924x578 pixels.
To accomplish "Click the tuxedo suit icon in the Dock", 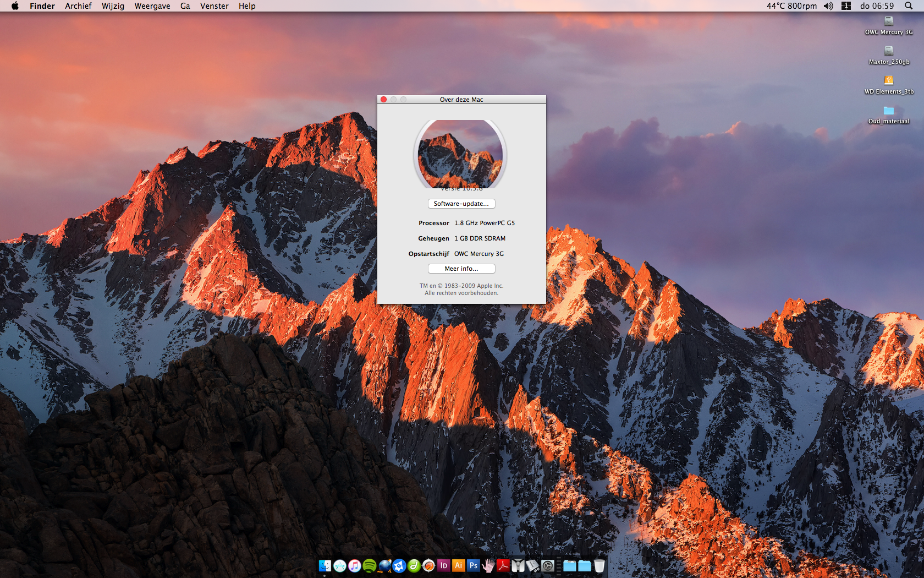I will coord(518,565).
